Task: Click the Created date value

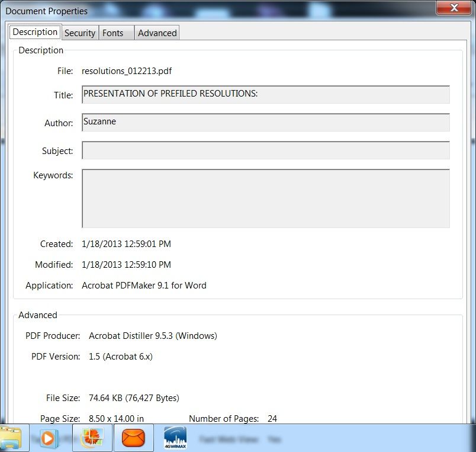Action: (x=126, y=244)
